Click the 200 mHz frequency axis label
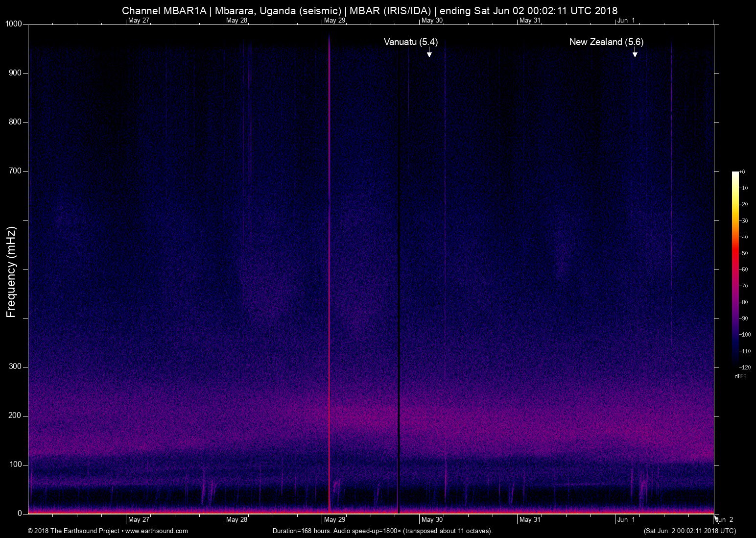Image resolution: width=756 pixels, height=538 pixels. tap(15, 416)
